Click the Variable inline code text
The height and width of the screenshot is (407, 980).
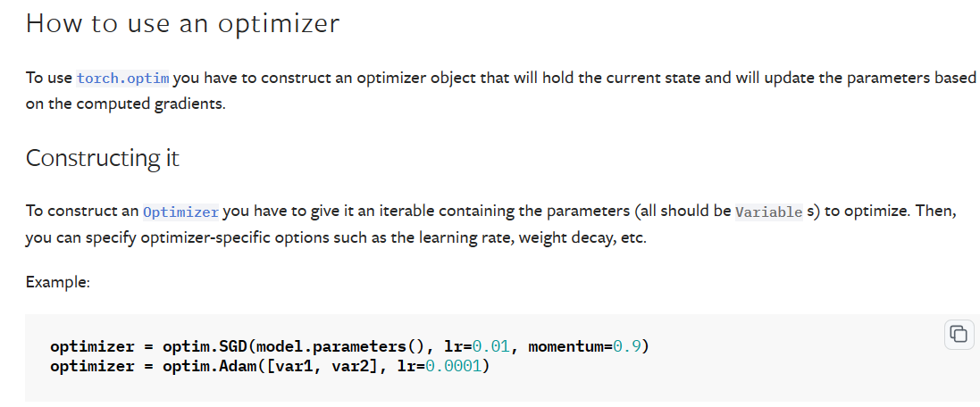tap(768, 212)
